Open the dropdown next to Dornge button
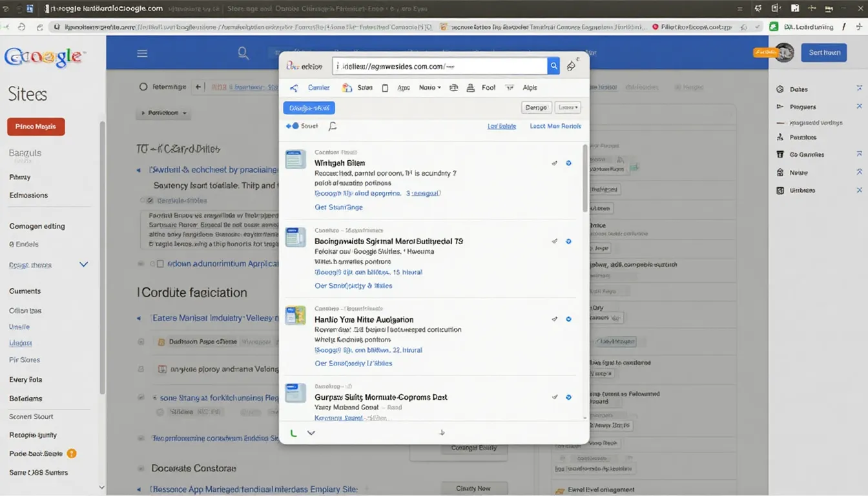Screen dimensions: 868x496 (x=568, y=108)
